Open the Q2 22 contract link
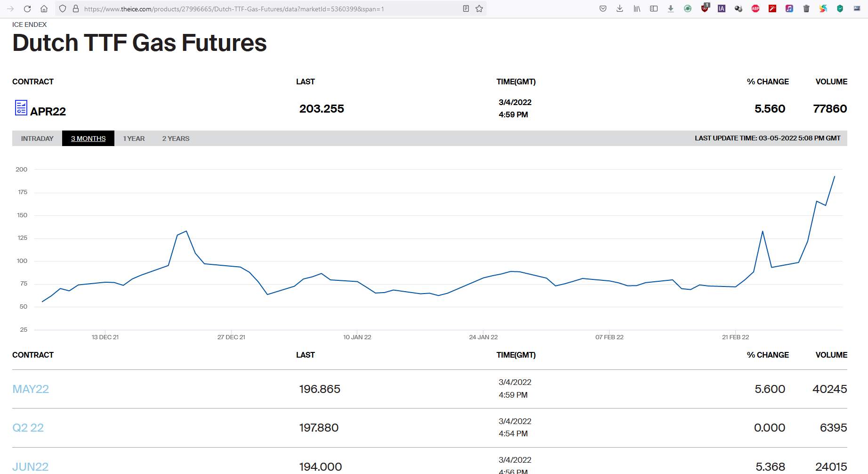 pyautogui.click(x=28, y=428)
